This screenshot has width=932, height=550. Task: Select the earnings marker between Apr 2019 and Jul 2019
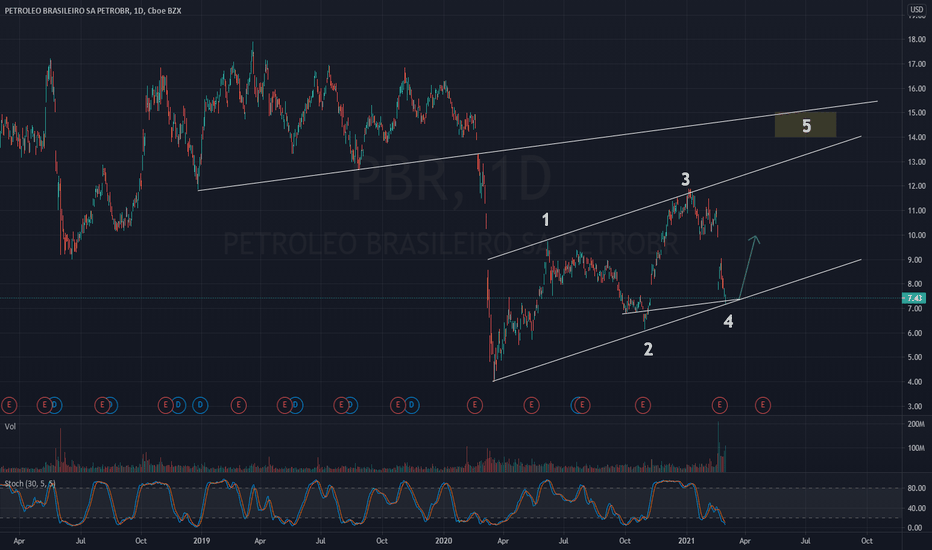coord(285,406)
